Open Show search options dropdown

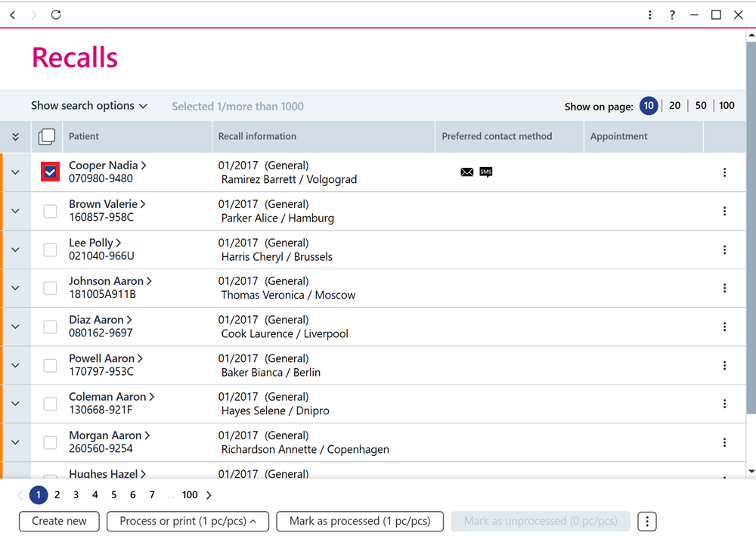click(x=89, y=106)
